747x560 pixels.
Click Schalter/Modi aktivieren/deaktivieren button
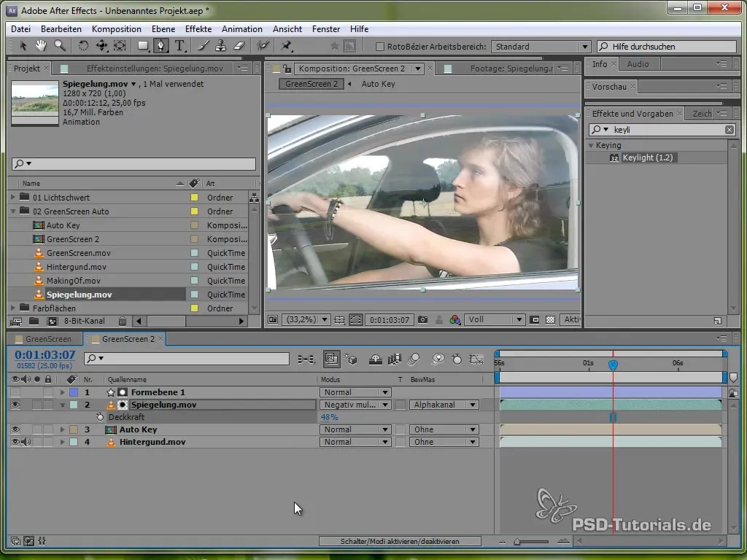click(400, 542)
